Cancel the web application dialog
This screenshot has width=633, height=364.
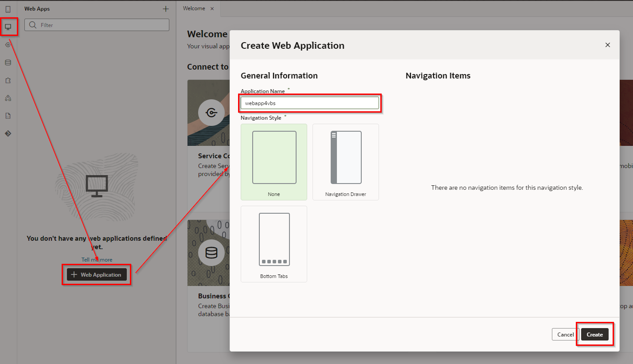point(565,334)
